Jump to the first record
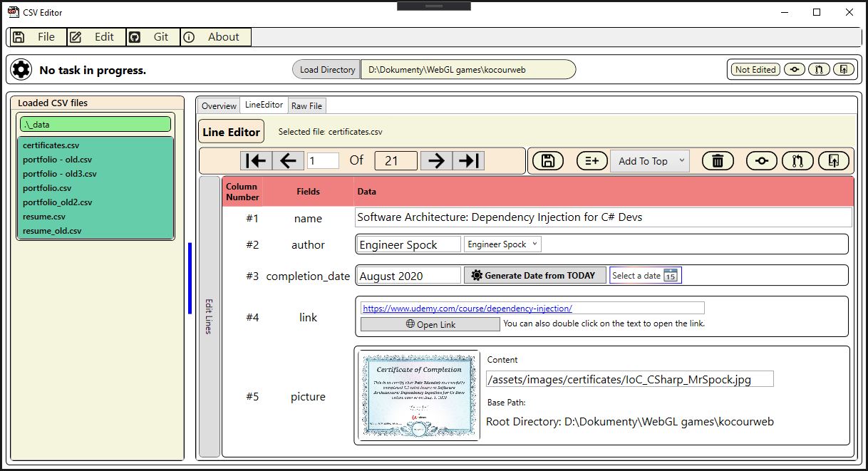 pos(255,161)
